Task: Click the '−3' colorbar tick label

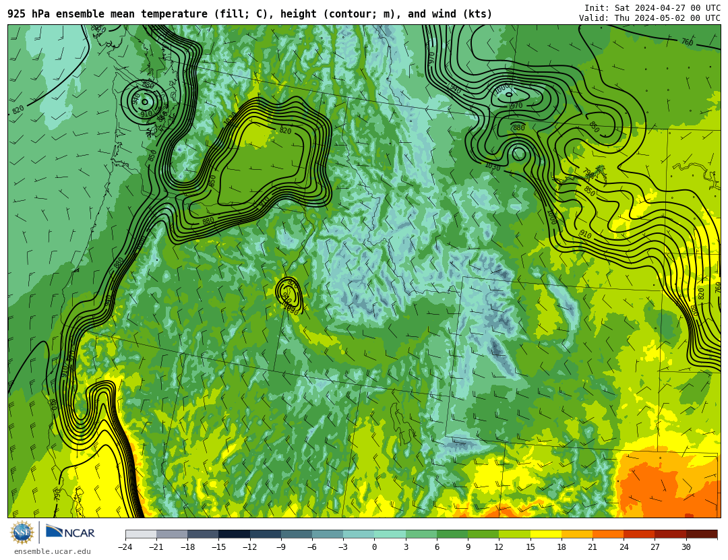Action: 343,547
